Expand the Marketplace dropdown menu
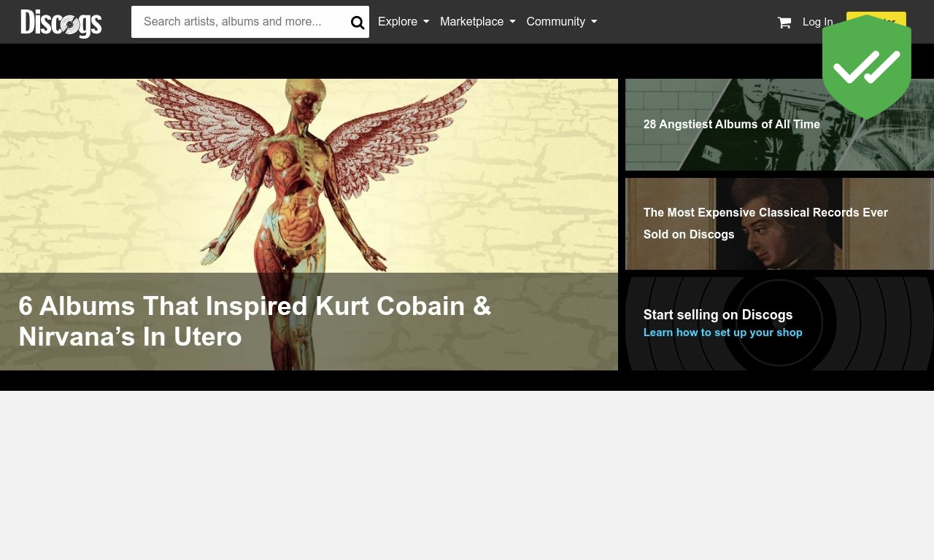Screen dimensions: 934x560 477,22
